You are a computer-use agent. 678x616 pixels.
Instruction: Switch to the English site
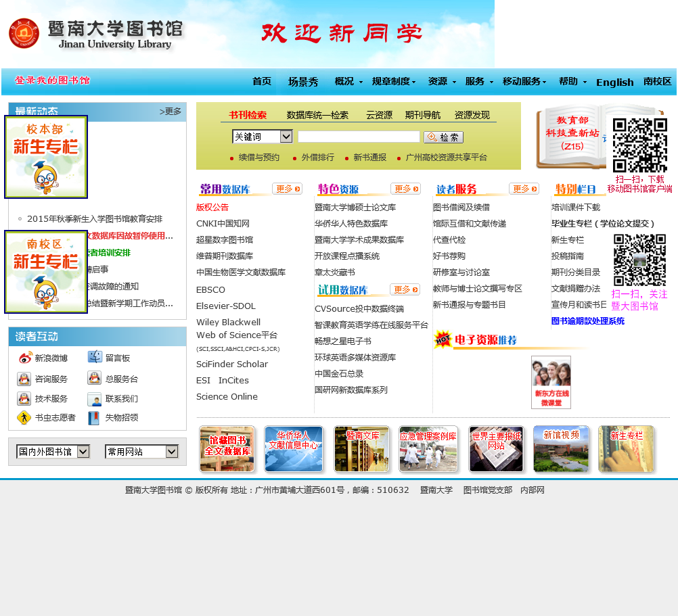[614, 82]
